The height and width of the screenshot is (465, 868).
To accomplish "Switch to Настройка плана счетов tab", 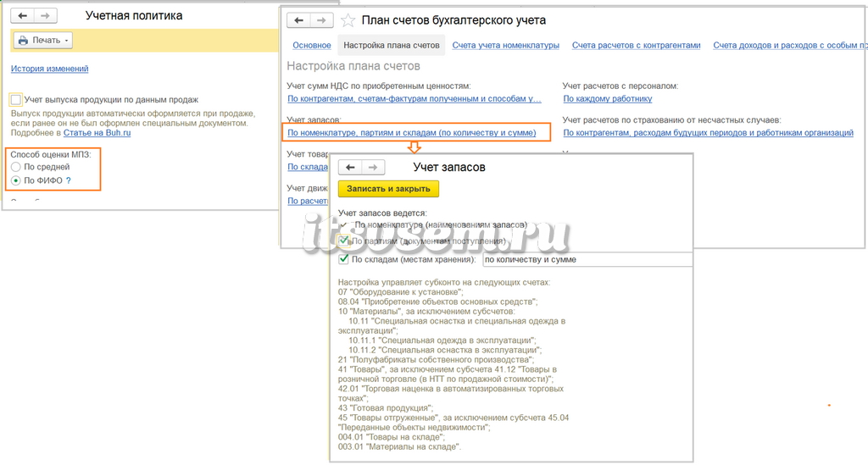I will [x=392, y=46].
